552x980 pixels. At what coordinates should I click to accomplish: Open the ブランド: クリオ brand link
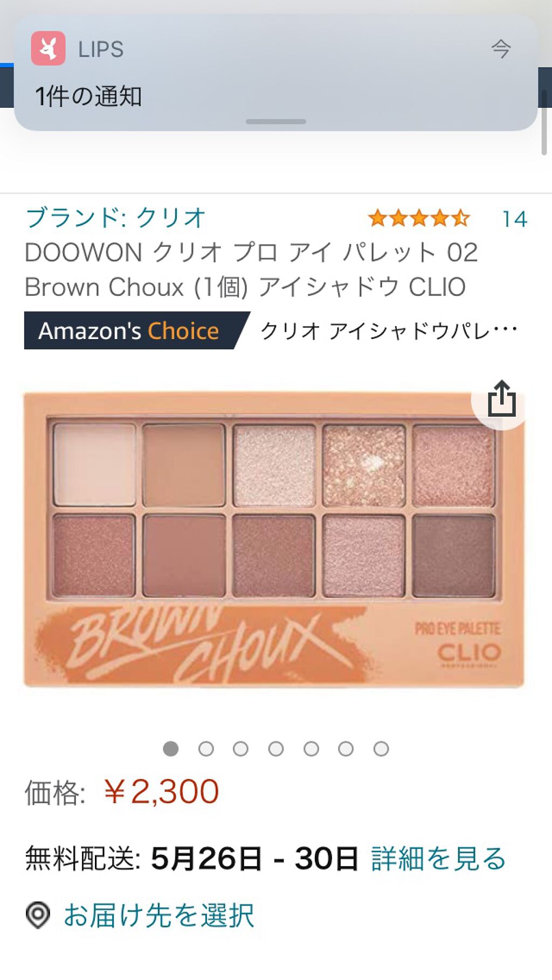(x=116, y=218)
